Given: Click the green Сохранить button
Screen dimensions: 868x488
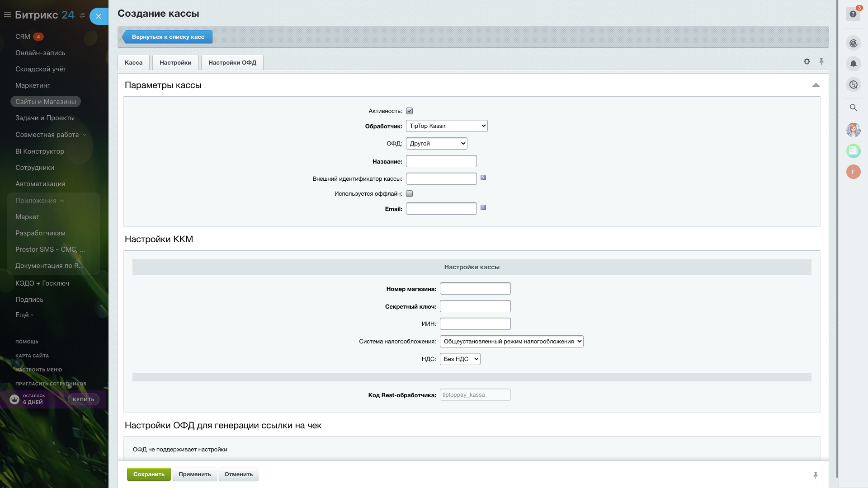Looking at the screenshot, I should tap(149, 474).
